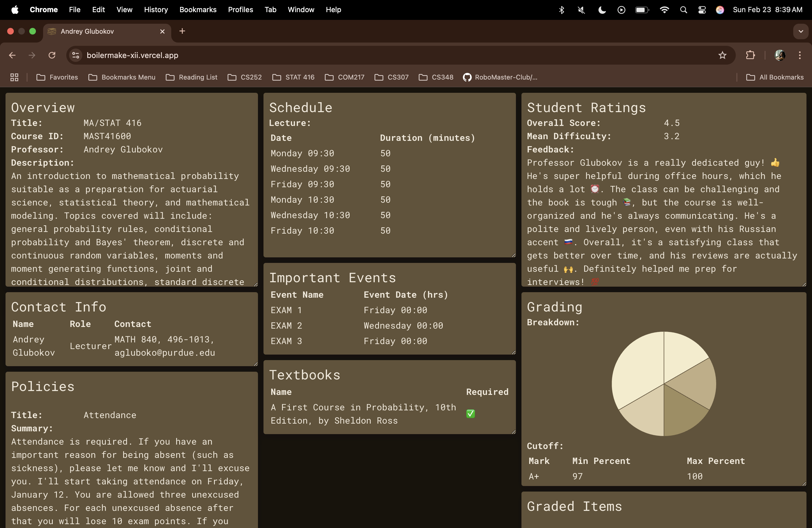Open the History menu

[155, 10]
